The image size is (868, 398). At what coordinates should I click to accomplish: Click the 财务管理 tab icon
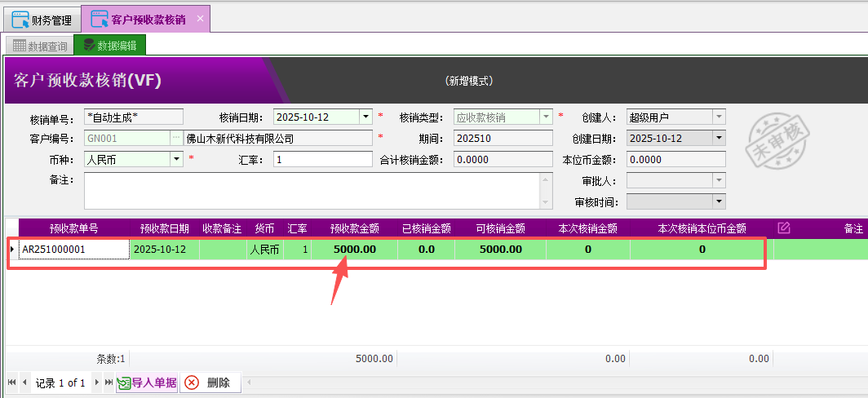[x=20, y=18]
